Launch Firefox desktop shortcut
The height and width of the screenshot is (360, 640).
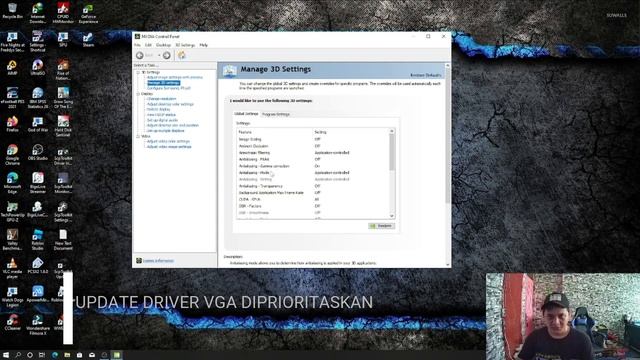coord(12,124)
